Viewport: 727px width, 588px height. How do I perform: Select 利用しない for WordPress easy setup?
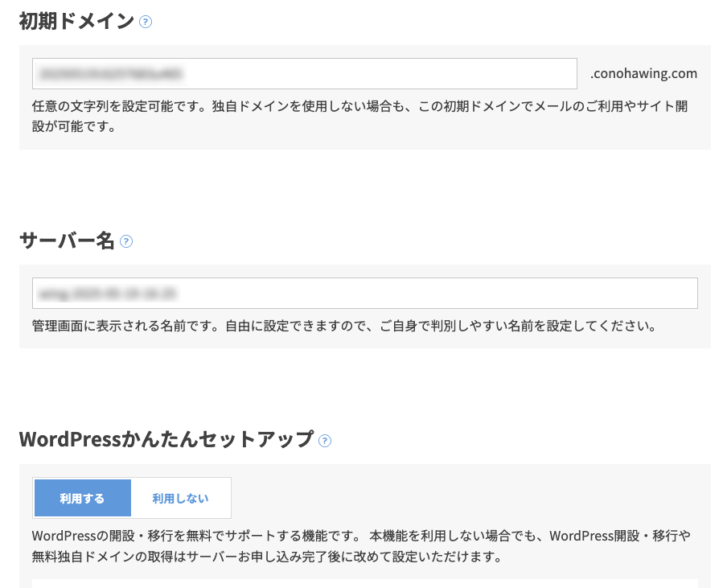pos(180,498)
